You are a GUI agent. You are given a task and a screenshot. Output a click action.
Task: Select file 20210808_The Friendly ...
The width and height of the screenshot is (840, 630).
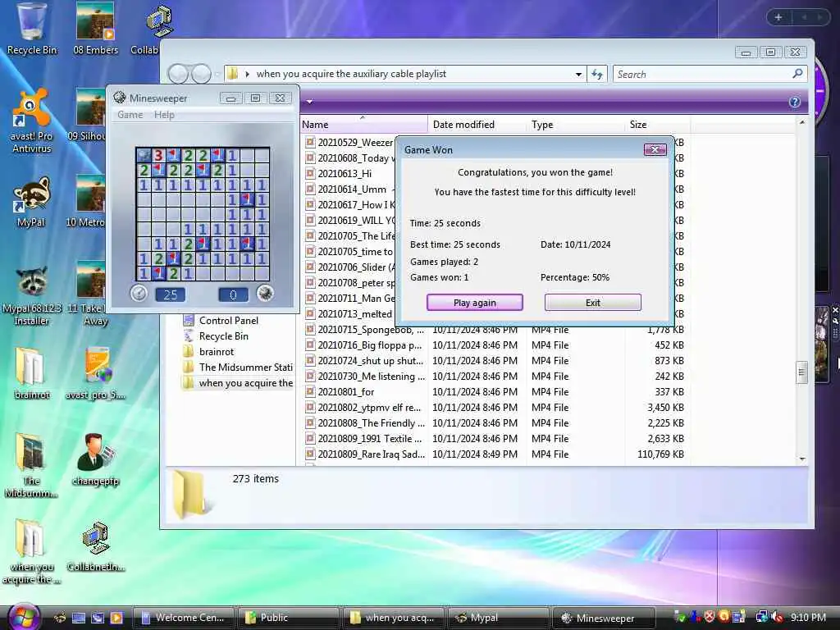(370, 422)
